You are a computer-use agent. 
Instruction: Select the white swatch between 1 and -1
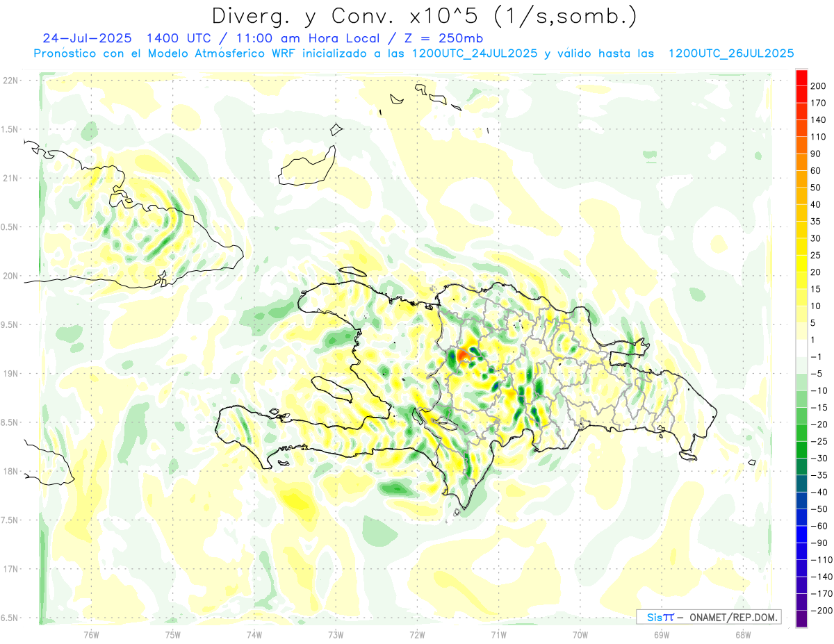[x=801, y=348]
